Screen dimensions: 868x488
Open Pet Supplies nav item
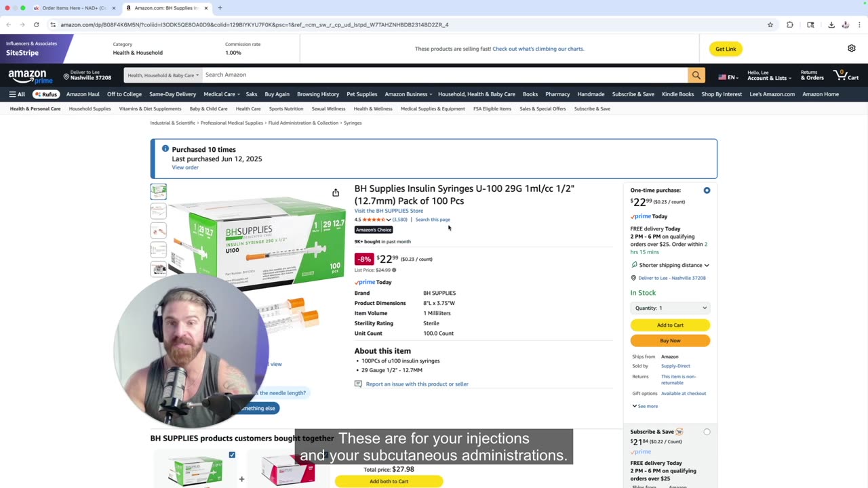(361, 94)
